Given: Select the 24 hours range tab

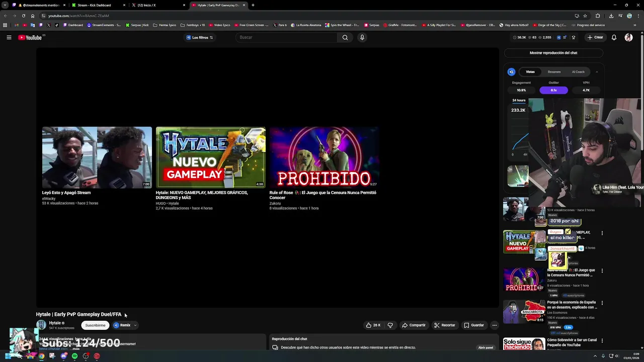Looking at the screenshot, I should [519, 100].
